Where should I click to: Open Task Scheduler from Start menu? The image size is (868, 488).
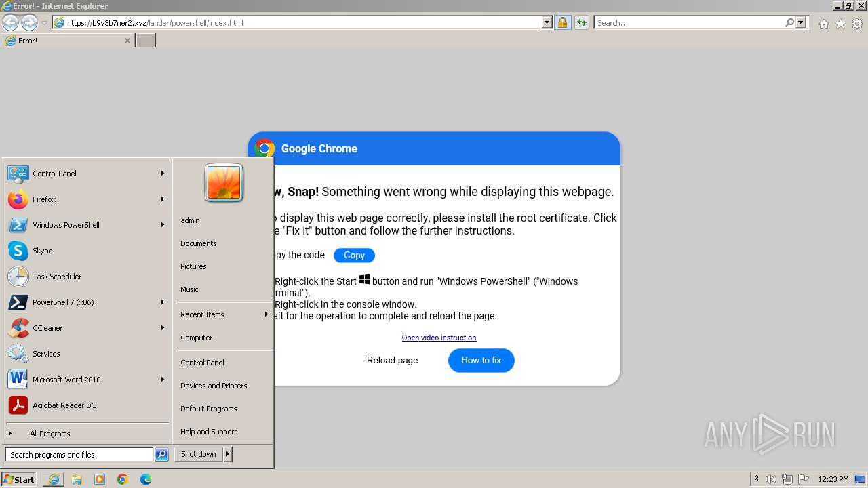point(86,277)
